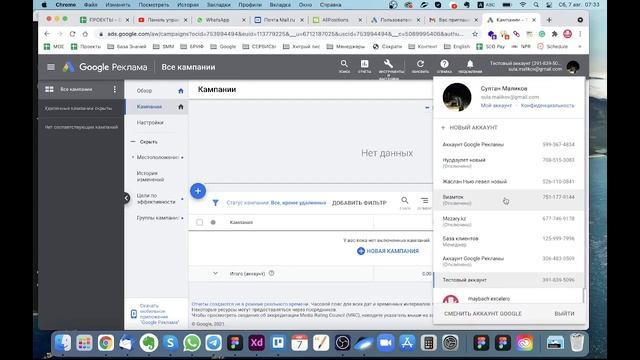
Task: Select the База клиентов manager account
Action: 508,241
